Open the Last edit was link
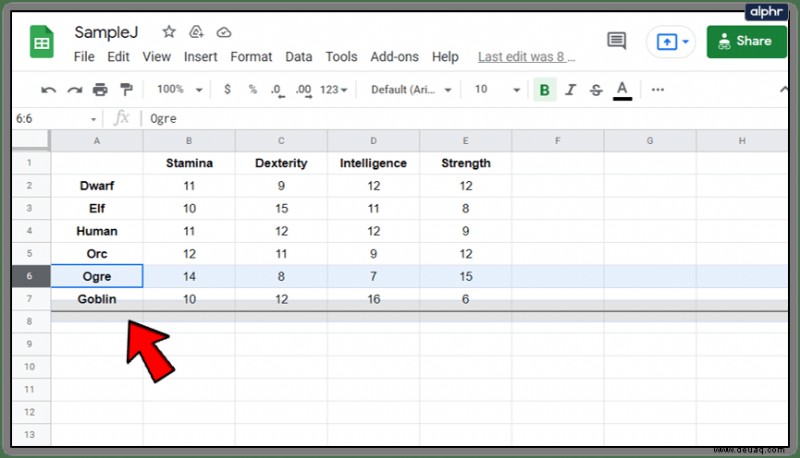800x458 pixels. 526,57
